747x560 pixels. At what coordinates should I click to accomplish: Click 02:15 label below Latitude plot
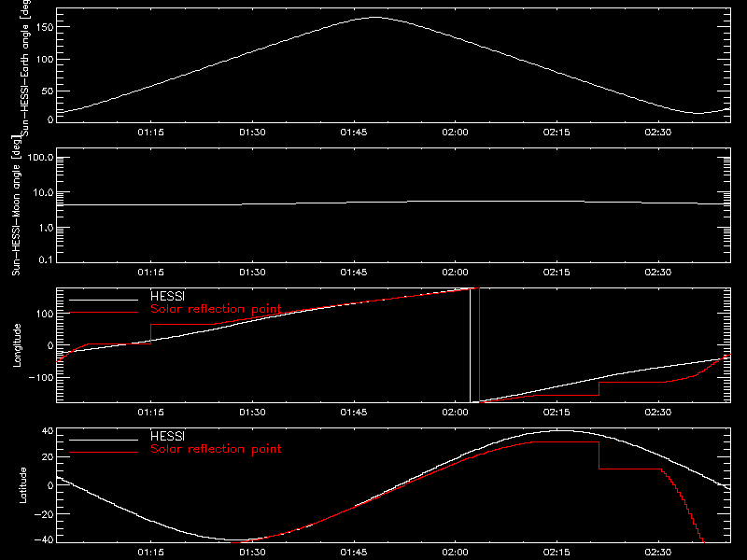coord(557,553)
